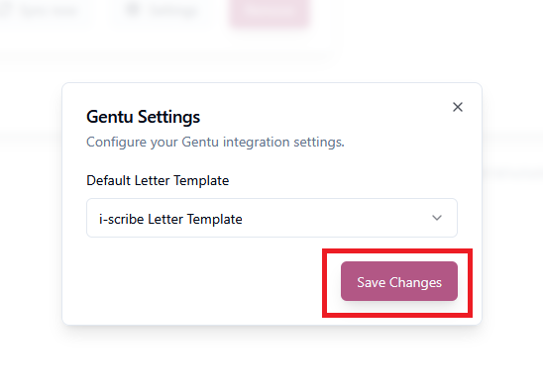Save Changes to Gentu settings

point(399,281)
